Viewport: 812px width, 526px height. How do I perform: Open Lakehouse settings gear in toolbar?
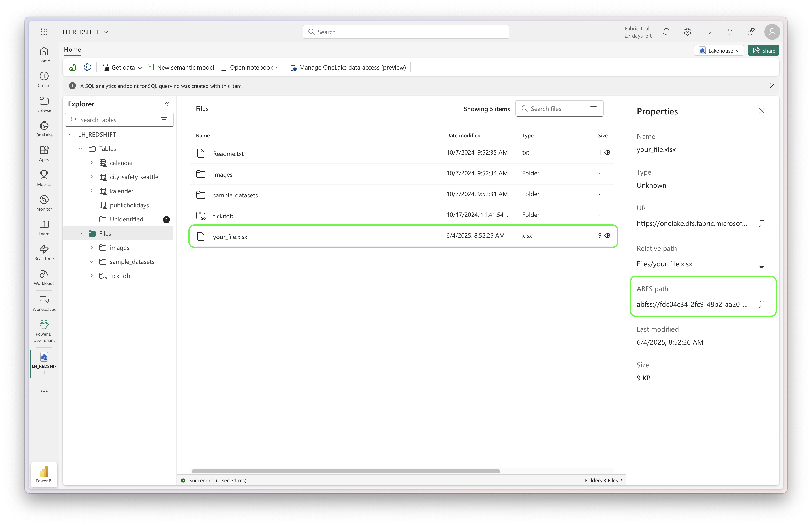click(87, 67)
